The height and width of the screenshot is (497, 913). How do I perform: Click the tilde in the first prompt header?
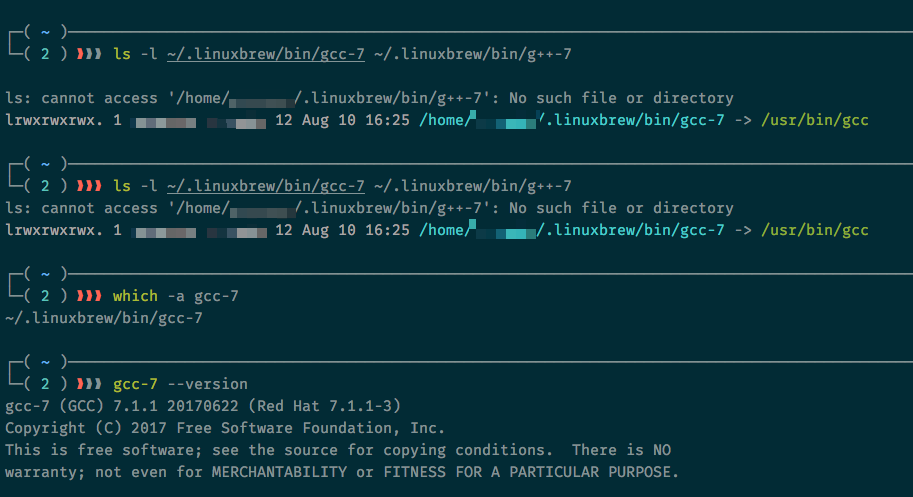[x=45, y=32]
